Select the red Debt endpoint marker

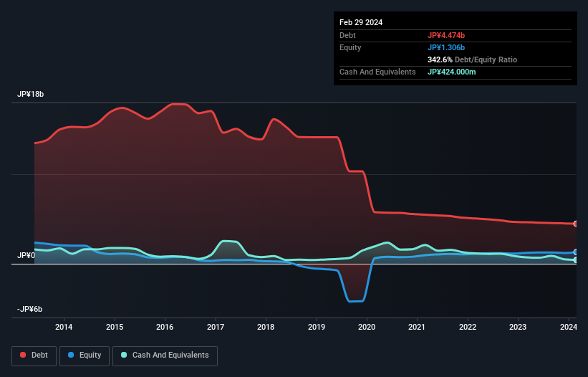pos(576,224)
